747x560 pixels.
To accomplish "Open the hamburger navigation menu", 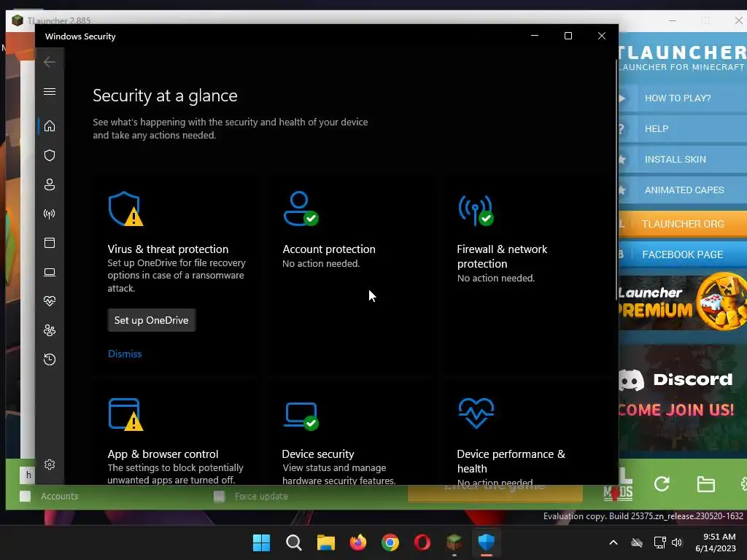I will click(50, 91).
